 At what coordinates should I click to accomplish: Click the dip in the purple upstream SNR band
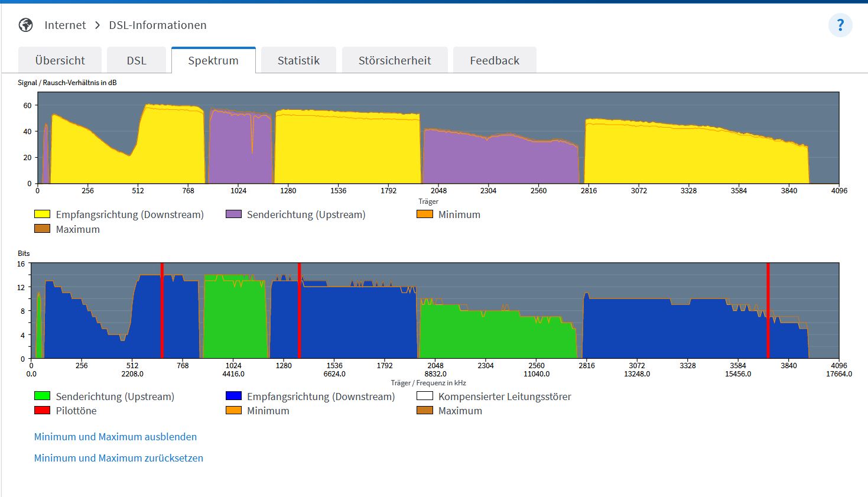pyautogui.click(x=252, y=136)
